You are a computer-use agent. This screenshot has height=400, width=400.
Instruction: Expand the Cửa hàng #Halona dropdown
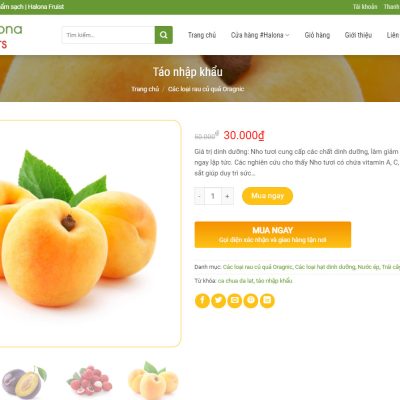[260, 35]
